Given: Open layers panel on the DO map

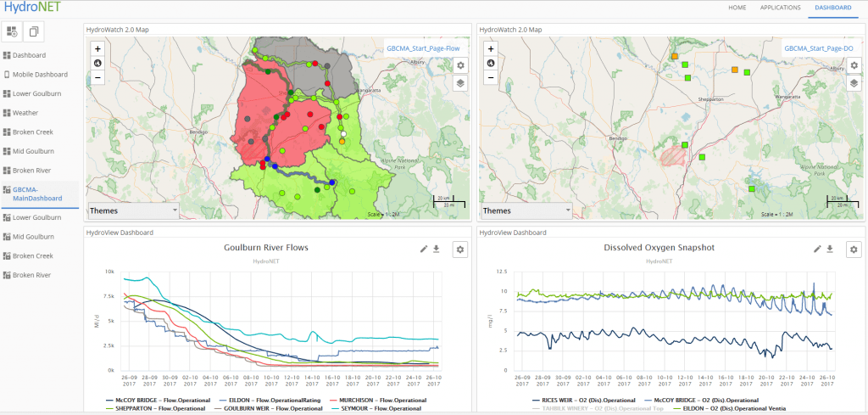Looking at the screenshot, I should 853,83.
